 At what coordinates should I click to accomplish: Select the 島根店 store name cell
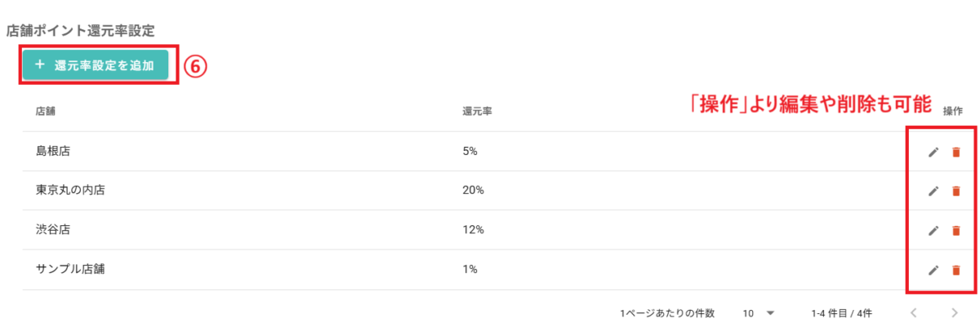pyautogui.click(x=54, y=151)
